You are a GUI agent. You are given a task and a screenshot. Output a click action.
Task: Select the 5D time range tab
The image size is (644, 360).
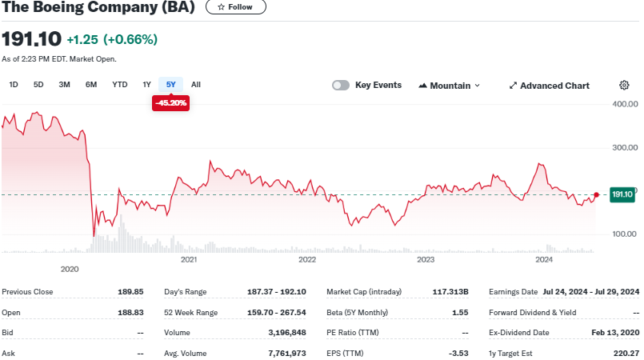38,85
